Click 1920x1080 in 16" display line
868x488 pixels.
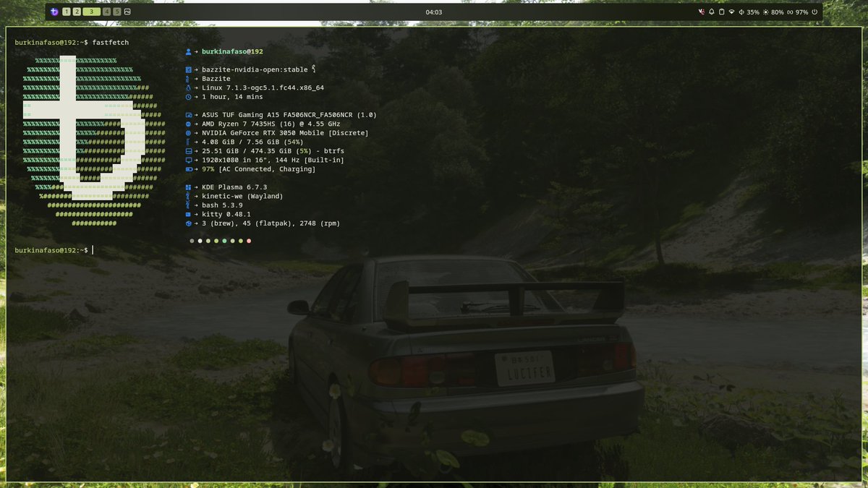(x=273, y=160)
